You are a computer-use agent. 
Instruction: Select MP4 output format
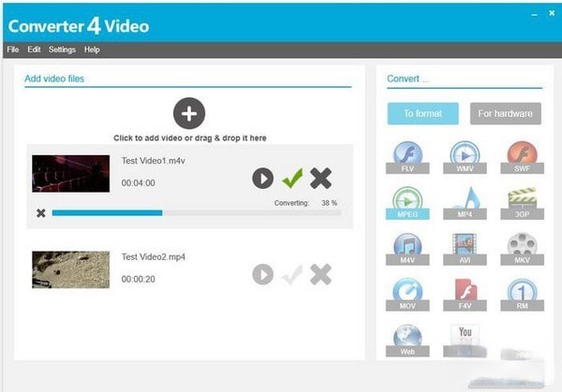[465, 203]
